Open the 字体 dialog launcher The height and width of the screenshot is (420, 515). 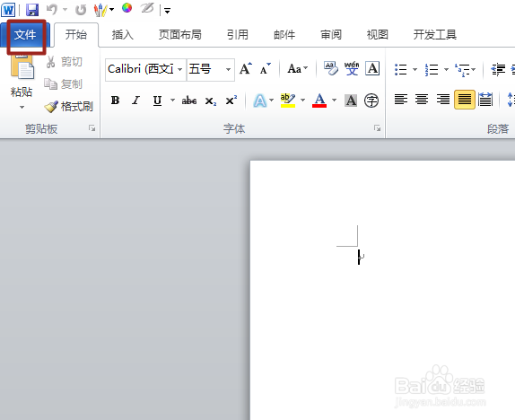377,128
